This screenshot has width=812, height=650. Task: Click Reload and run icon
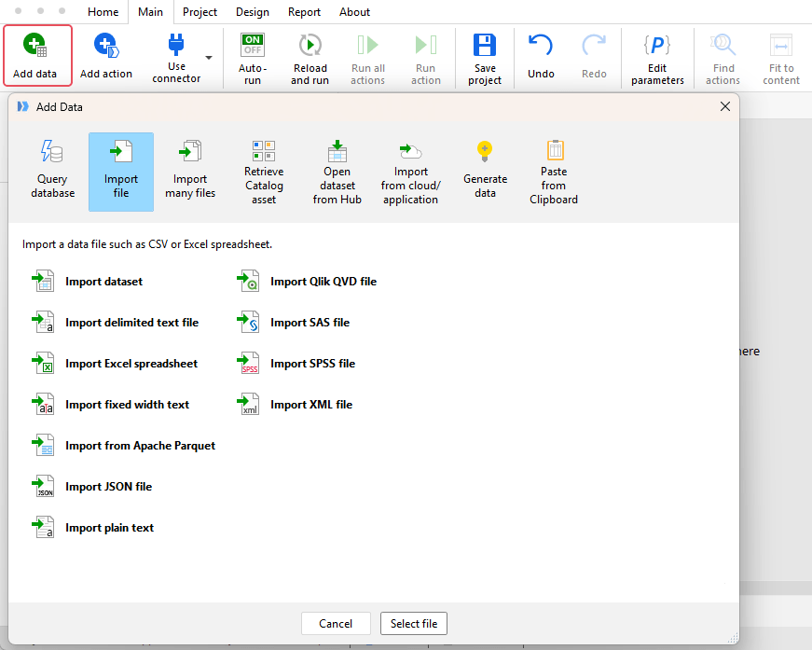pos(310,45)
